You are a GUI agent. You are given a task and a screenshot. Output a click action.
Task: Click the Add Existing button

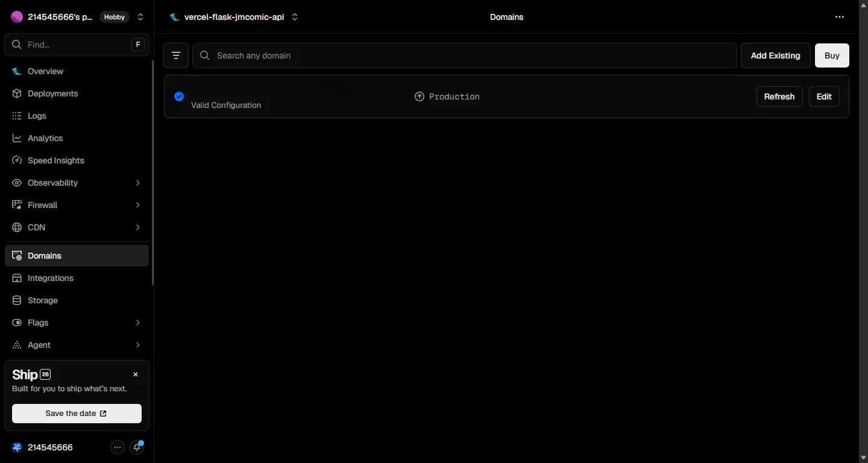[775, 55]
